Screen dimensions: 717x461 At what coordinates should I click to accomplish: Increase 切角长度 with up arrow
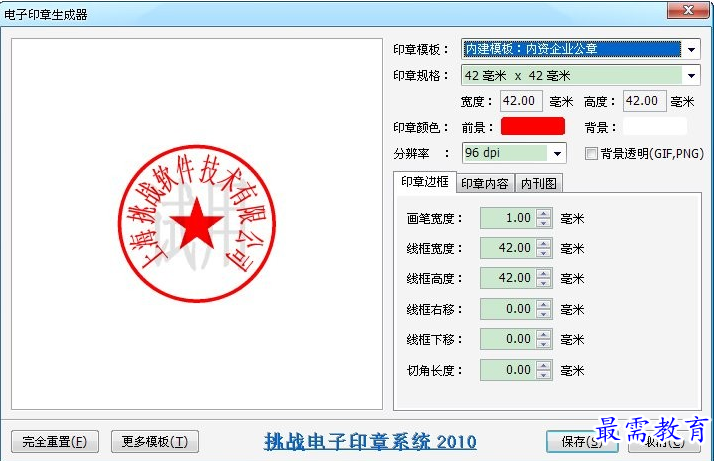(x=543, y=365)
